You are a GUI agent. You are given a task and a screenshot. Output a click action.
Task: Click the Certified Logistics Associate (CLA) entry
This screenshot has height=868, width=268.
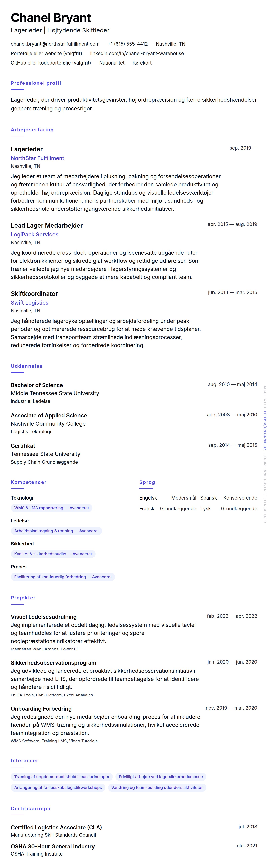coord(56,827)
